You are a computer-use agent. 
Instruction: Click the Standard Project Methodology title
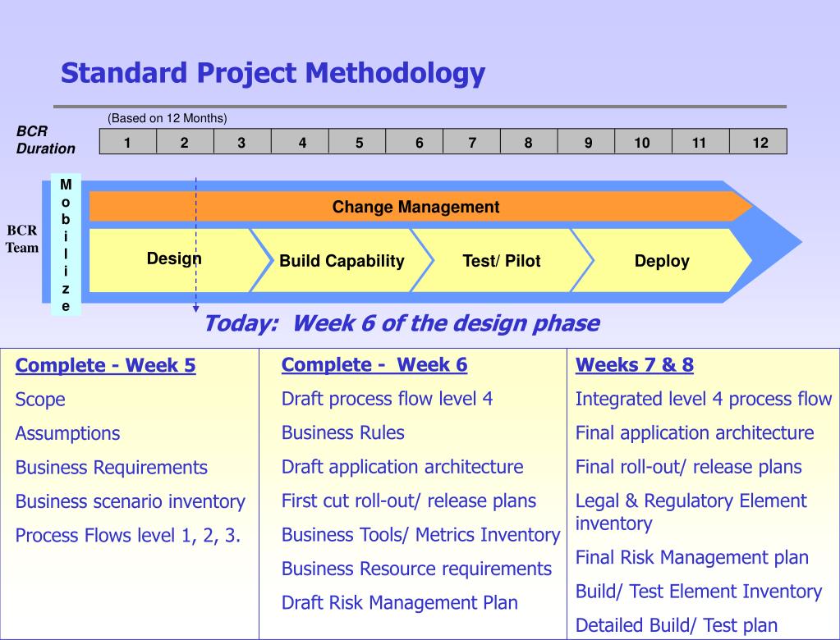(x=273, y=73)
